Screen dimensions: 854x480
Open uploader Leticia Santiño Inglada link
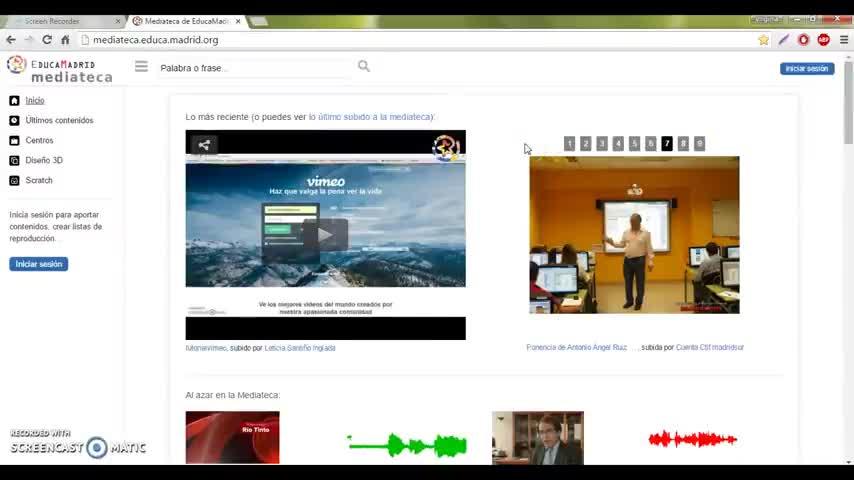300,348
